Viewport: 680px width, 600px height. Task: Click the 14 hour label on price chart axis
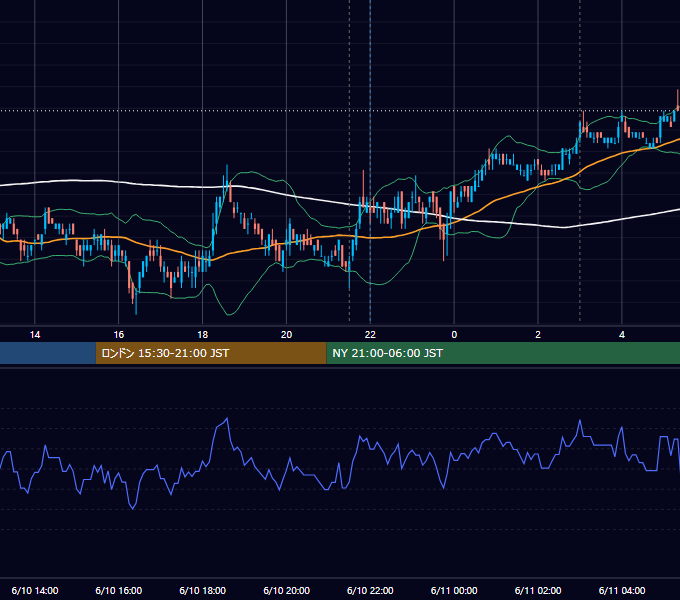click(35, 335)
